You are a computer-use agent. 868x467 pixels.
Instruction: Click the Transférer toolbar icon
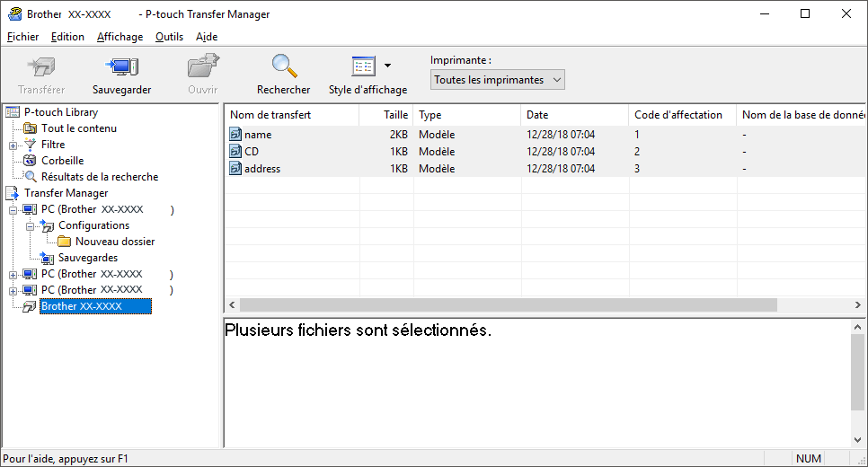[41, 67]
